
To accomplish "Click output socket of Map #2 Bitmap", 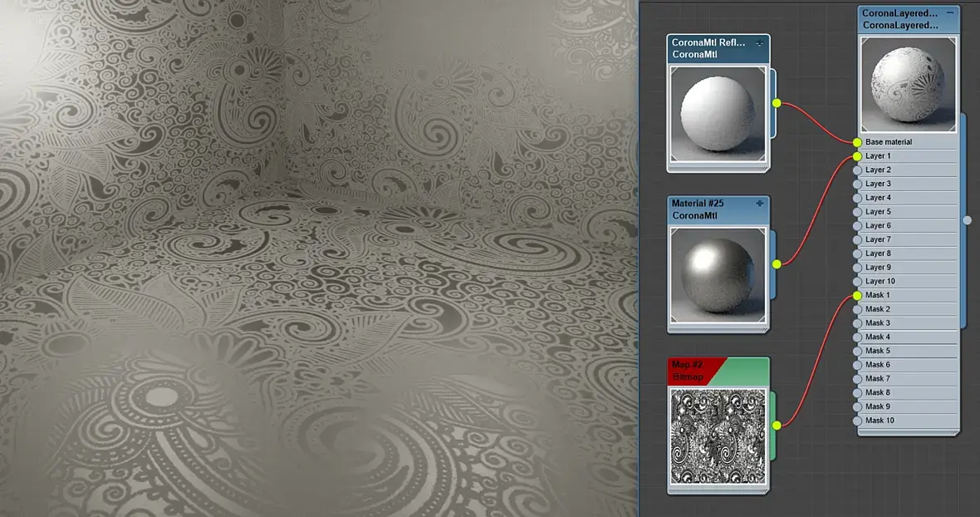I will (777, 425).
